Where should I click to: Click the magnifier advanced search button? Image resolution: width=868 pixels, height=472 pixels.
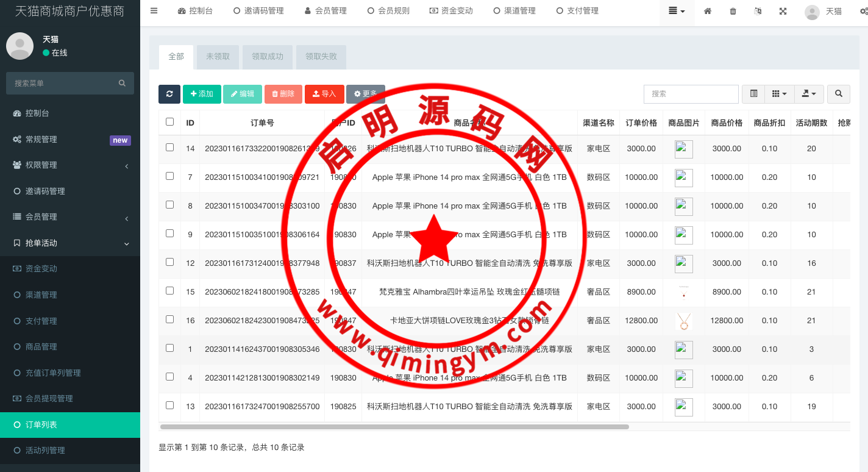[x=839, y=94]
